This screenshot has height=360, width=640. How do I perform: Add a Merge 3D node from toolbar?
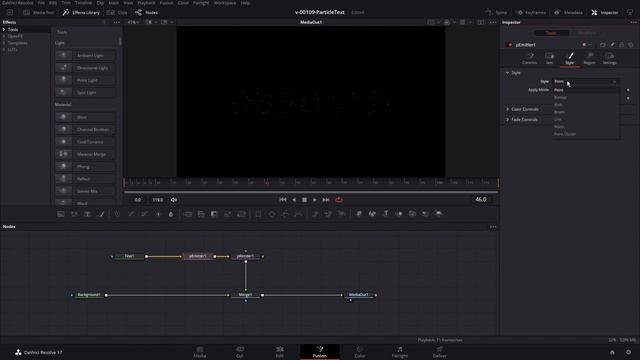[x=399, y=214]
